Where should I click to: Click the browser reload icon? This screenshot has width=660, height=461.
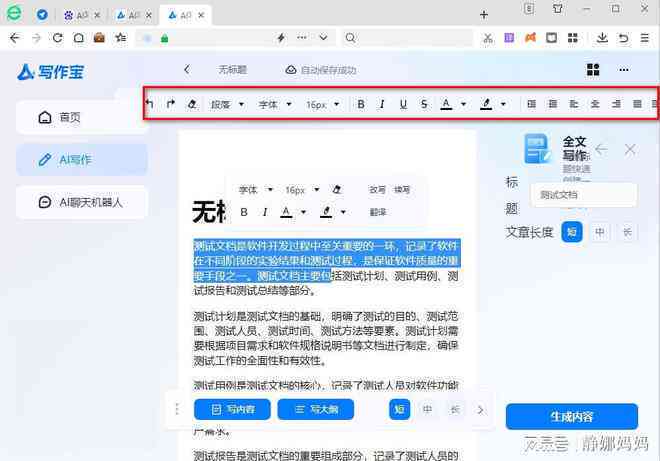tap(58, 38)
